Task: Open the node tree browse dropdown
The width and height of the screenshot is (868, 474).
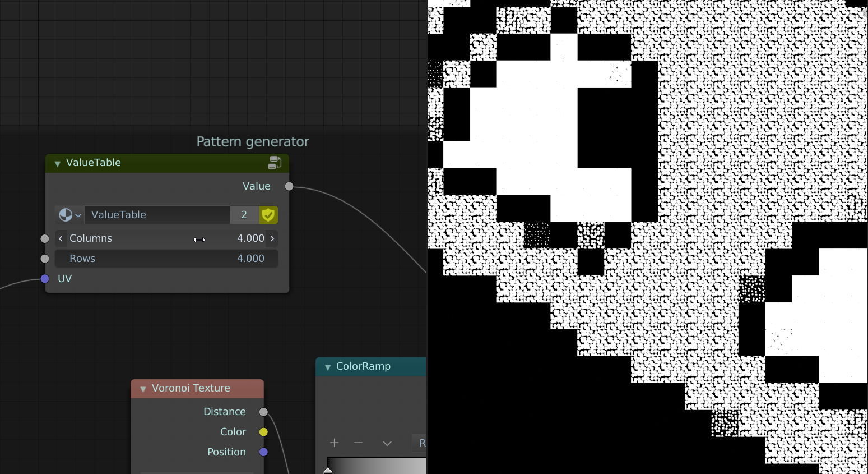Action: (70, 215)
